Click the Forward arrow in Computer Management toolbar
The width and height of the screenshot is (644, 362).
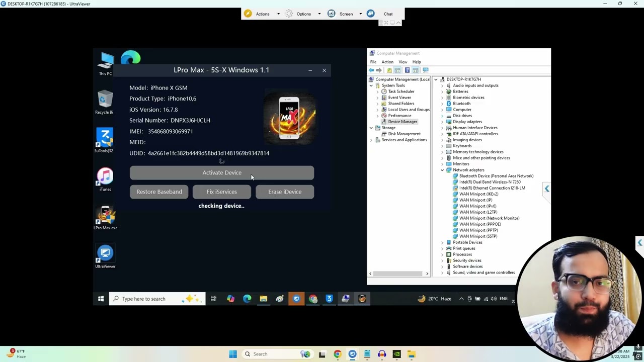[x=379, y=70]
